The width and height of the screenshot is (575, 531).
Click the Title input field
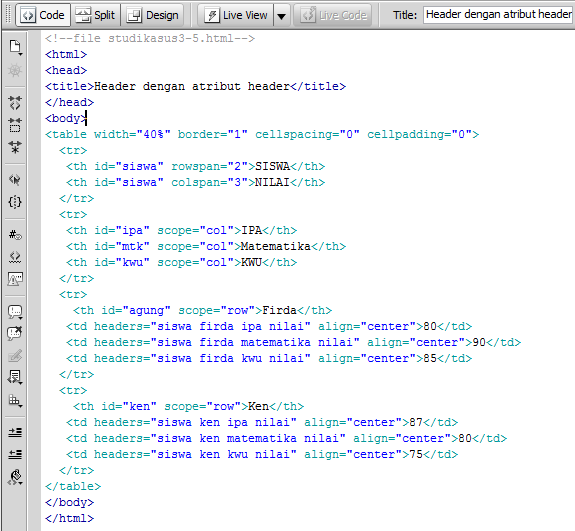coord(499,15)
